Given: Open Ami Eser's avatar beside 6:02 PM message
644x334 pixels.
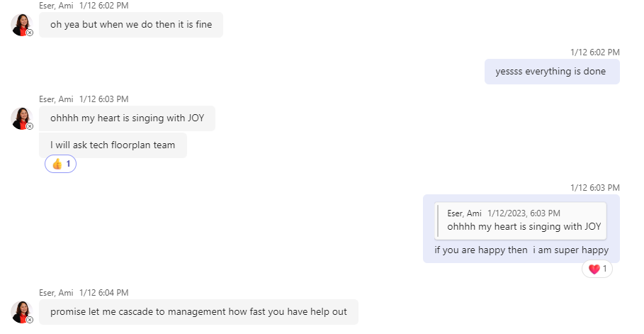Looking at the screenshot, I should point(22,25).
